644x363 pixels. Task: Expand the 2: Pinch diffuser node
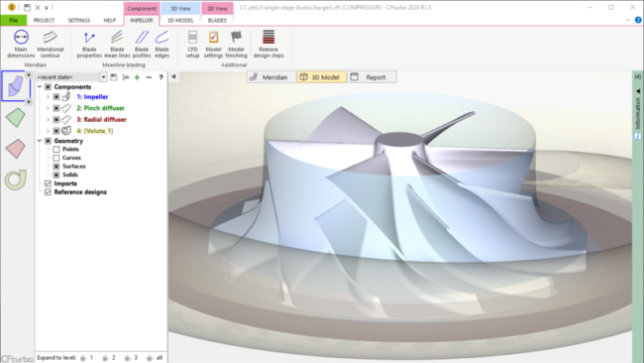pos(48,108)
